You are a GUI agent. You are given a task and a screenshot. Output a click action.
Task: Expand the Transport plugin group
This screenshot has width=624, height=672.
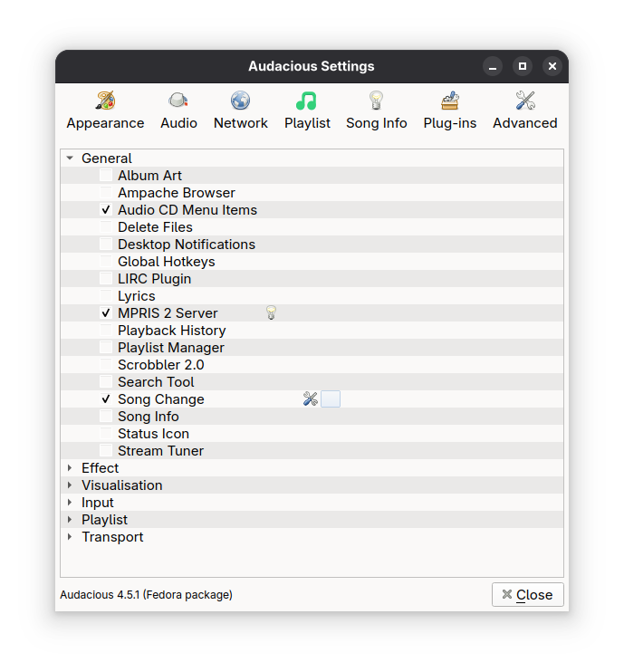pos(70,537)
